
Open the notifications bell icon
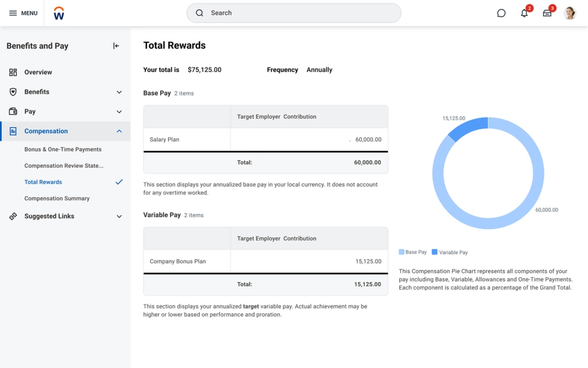(524, 13)
